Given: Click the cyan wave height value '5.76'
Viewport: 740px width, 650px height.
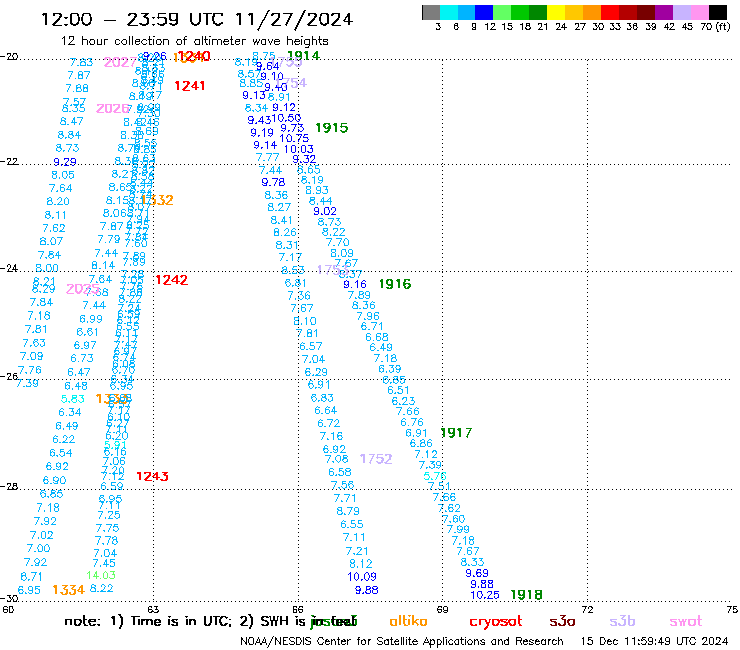Looking at the screenshot, I should coord(435,476).
